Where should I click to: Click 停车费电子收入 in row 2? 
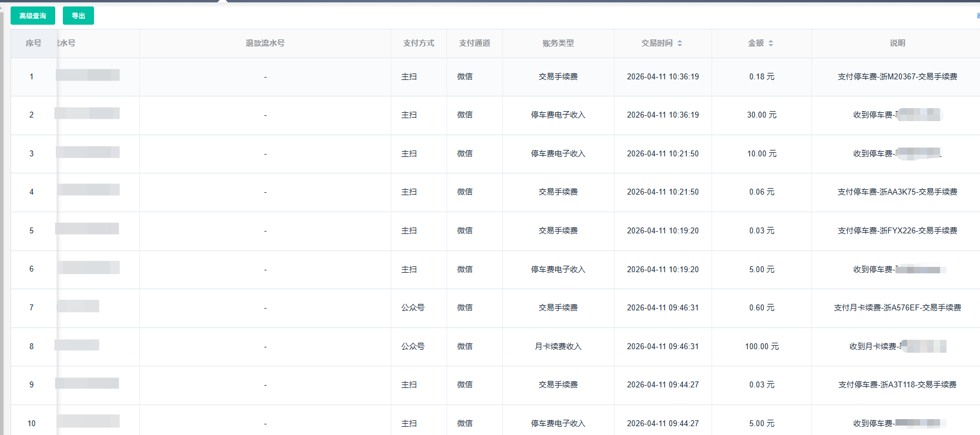coord(558,115)
